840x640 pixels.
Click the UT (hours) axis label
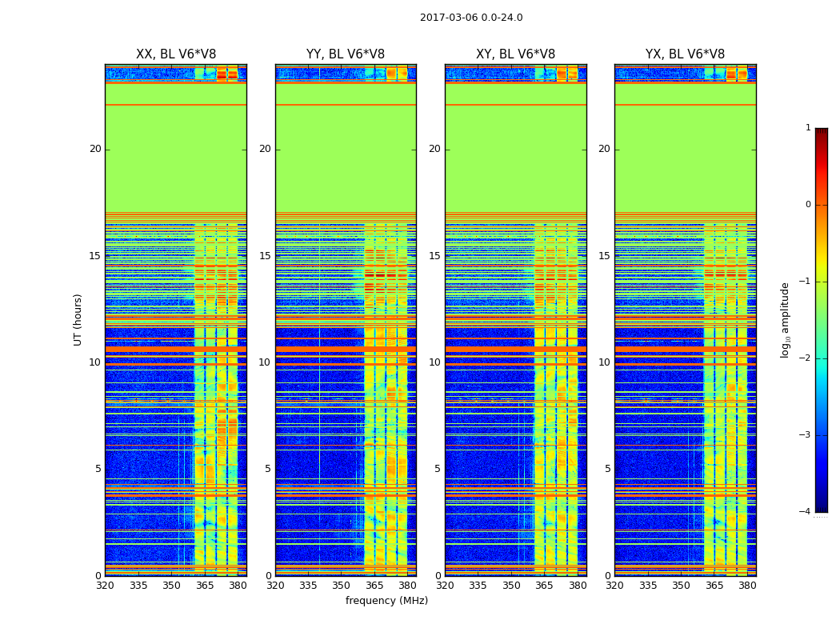78,320
